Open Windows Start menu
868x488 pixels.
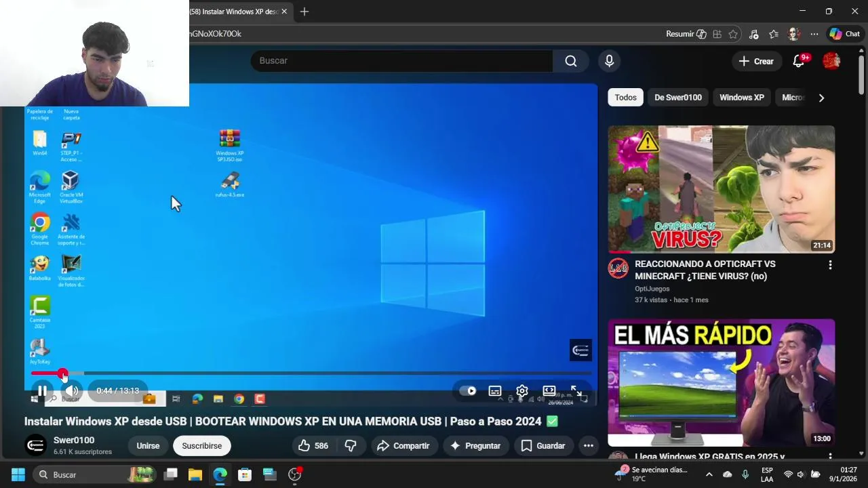[18, 474]
